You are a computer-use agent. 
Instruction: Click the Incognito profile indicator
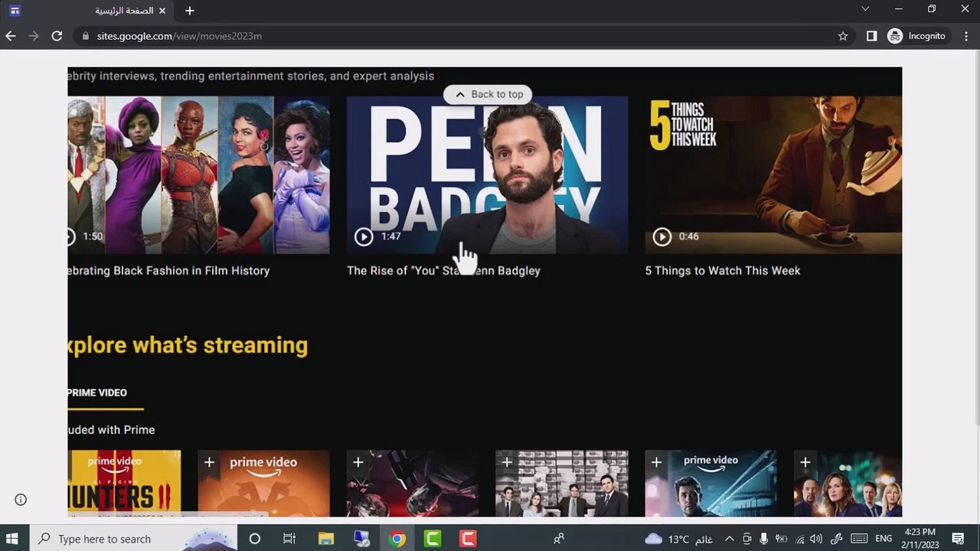[917, 36]
